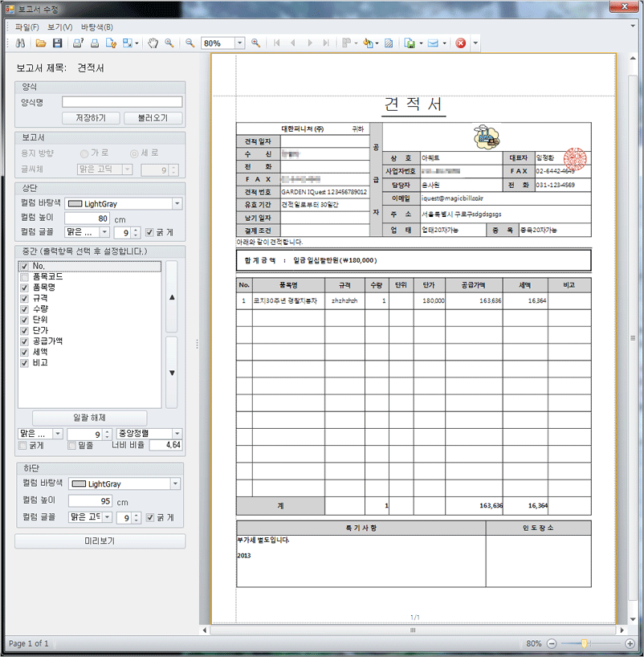Uncheck the 공급가액 column checkbox
The image size is (644, 657).
[x=25, y=341]
